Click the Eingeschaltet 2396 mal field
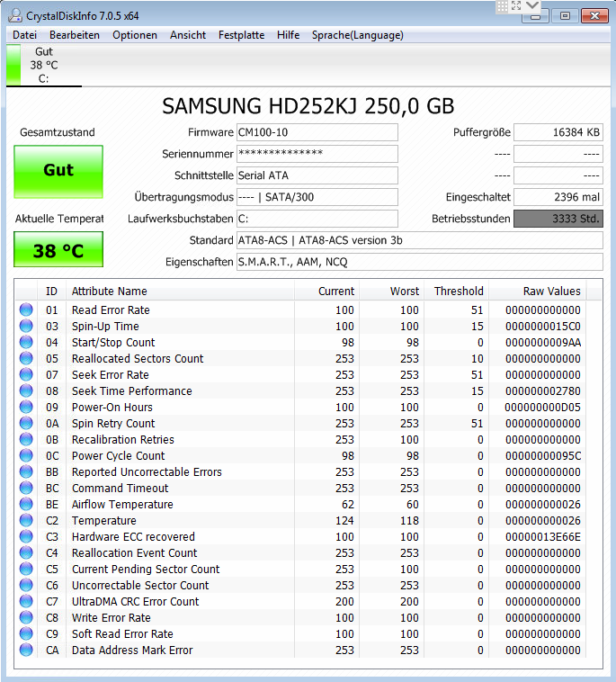Screen dimensions: 616x682 pos(558,197)
